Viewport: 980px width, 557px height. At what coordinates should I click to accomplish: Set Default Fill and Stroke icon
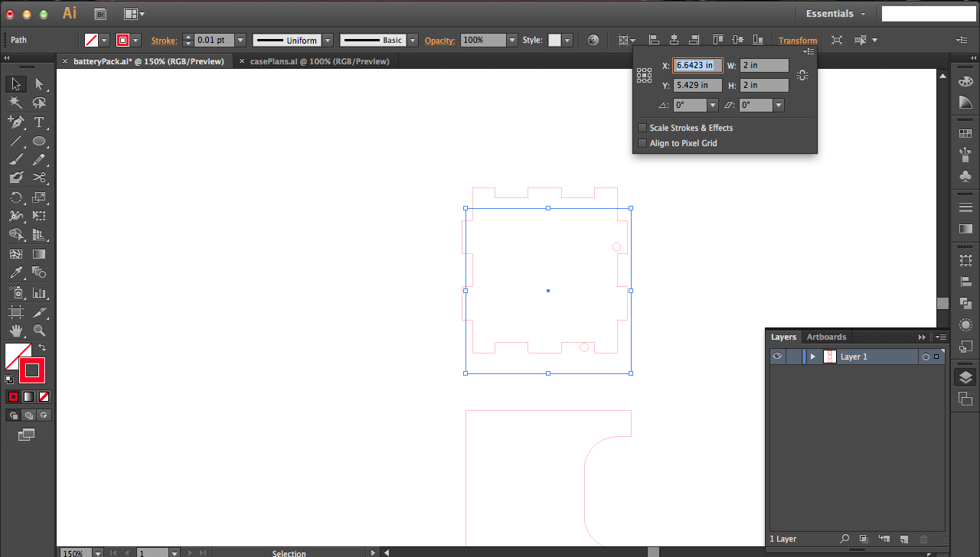(x=9, y=379)
